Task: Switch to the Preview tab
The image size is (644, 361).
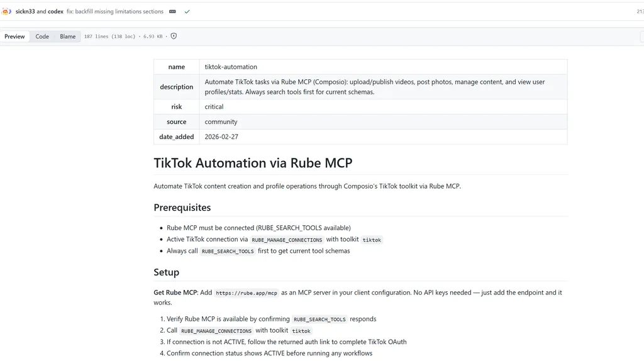Action: point(15,36)
